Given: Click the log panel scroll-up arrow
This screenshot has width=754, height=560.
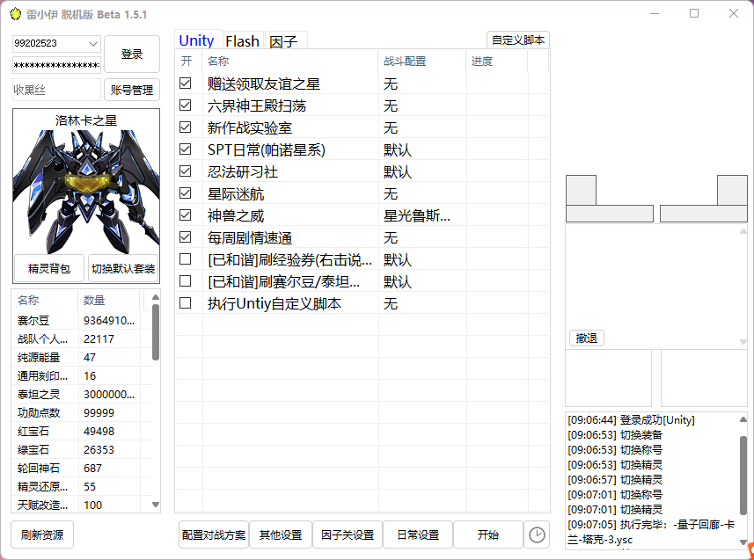Looking at the screenshot, I should (x=743, y=419).
